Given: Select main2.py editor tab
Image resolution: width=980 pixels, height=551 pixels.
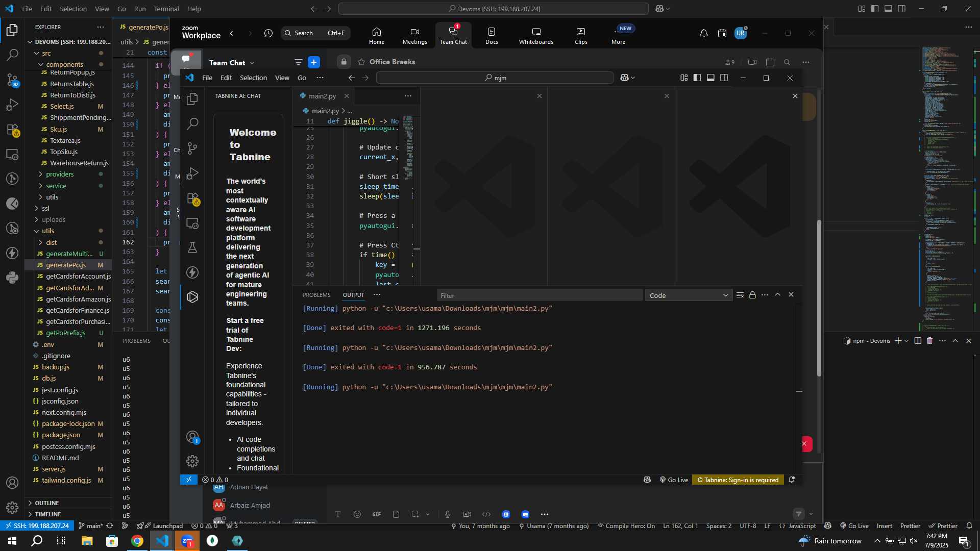Looking at the screenshot, I should point(323,96).
